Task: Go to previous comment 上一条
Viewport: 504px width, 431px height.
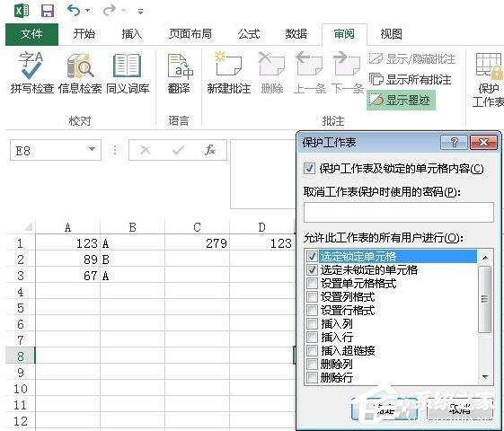Action: point(309,73)
